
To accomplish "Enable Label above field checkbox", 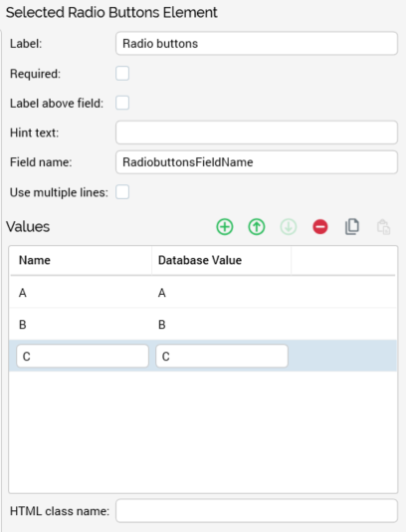I will pos(122,103).
